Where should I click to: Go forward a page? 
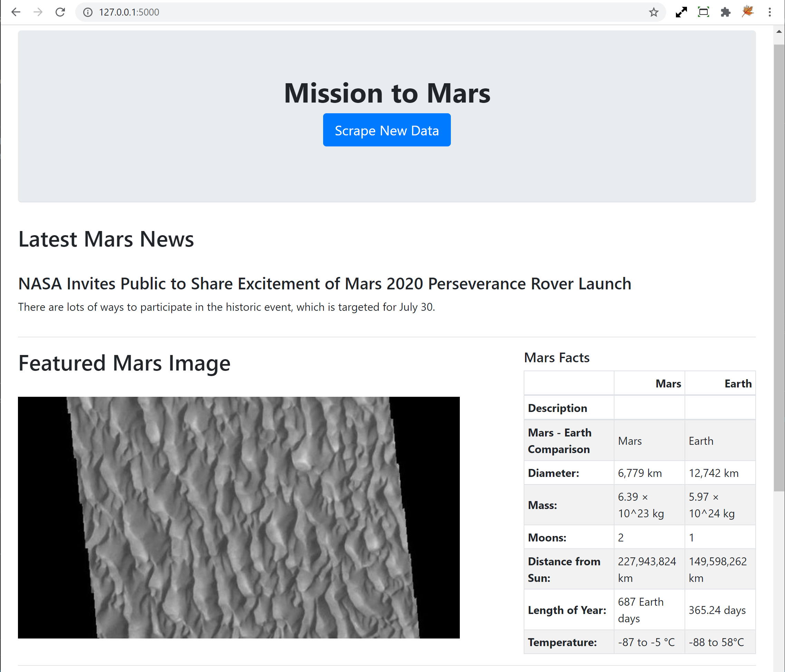[x=38, y=12]
